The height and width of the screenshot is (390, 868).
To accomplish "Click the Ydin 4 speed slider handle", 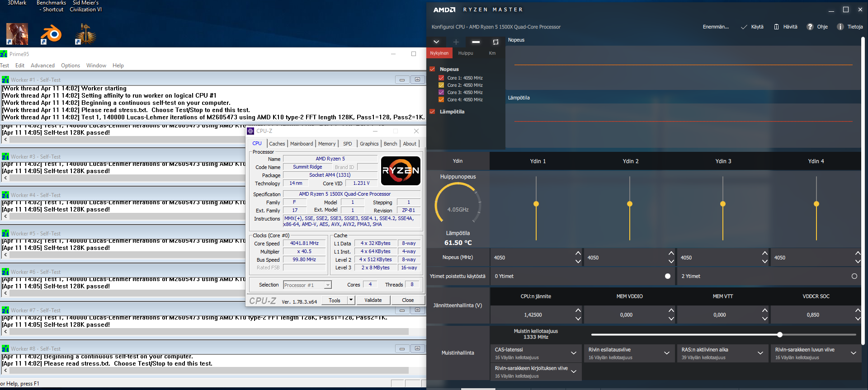I will [816, 204].
